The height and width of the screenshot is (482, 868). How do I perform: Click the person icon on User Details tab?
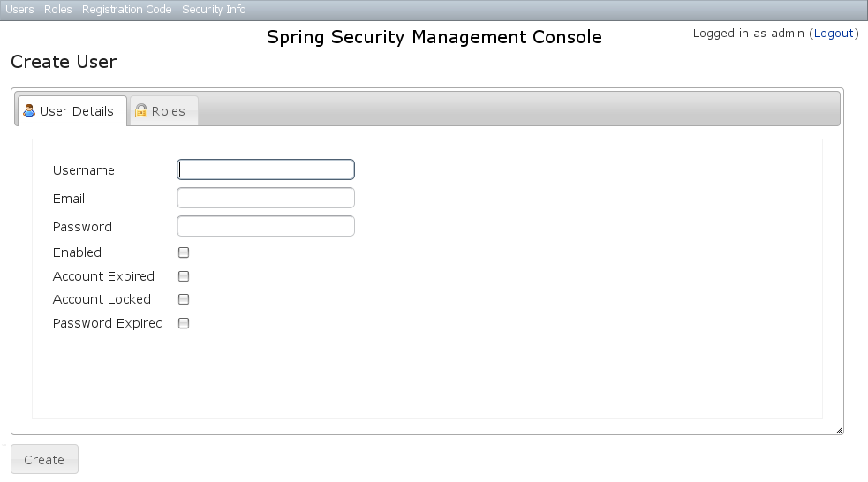pyautogui.click(x=29, y=111)
